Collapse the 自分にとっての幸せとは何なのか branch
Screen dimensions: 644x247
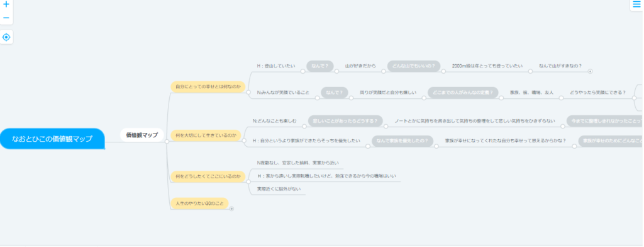point(248,93)
